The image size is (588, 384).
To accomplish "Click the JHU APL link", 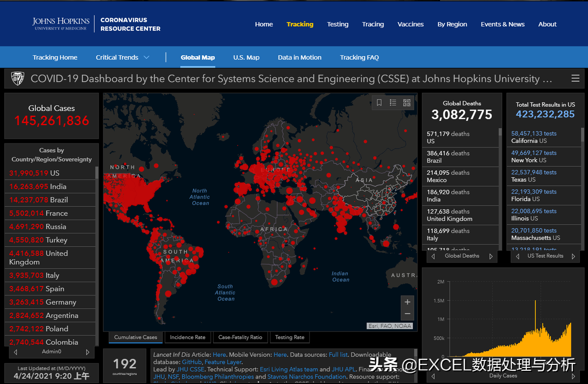I will pyautogui.click(x=344, y=369).
